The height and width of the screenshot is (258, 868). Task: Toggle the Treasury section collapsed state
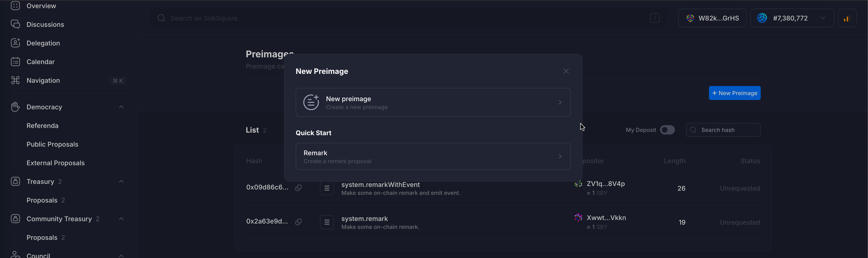121,181
